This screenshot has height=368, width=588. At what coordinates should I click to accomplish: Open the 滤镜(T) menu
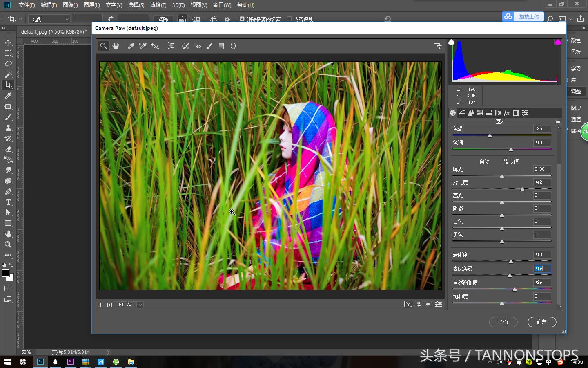158,5
